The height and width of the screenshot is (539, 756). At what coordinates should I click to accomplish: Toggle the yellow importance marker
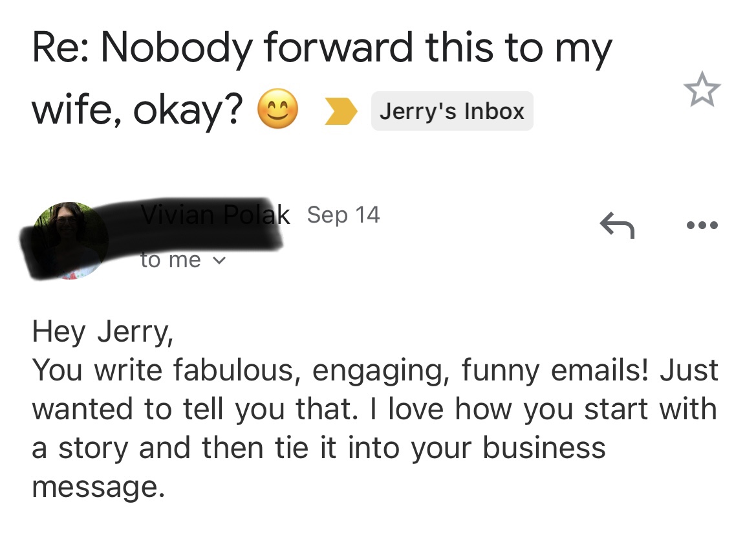click(x=340, y=111)
